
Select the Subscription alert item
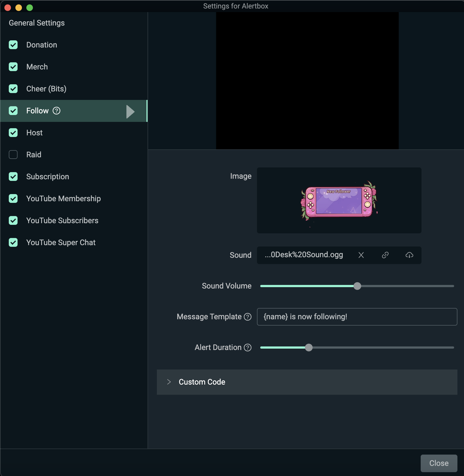(48, 177)
